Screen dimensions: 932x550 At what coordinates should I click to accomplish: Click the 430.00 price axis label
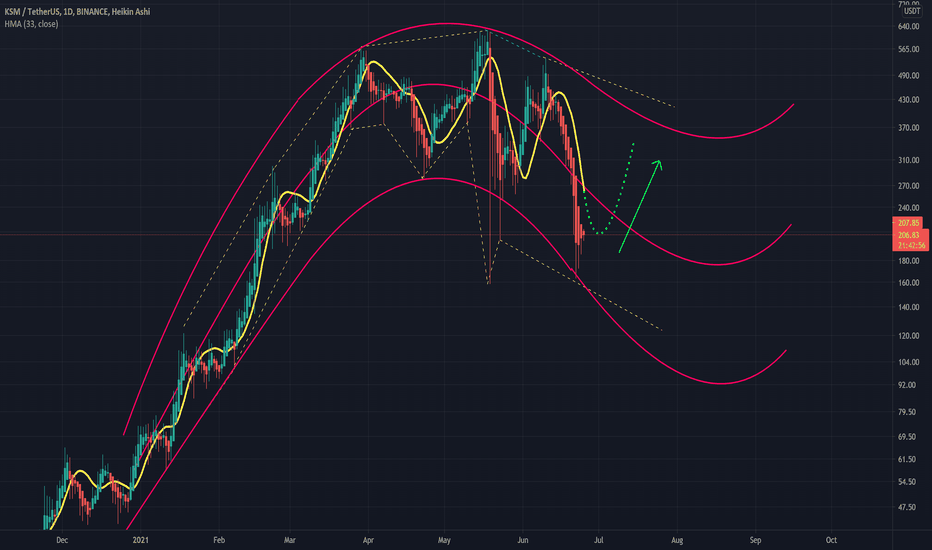point(909,100)
